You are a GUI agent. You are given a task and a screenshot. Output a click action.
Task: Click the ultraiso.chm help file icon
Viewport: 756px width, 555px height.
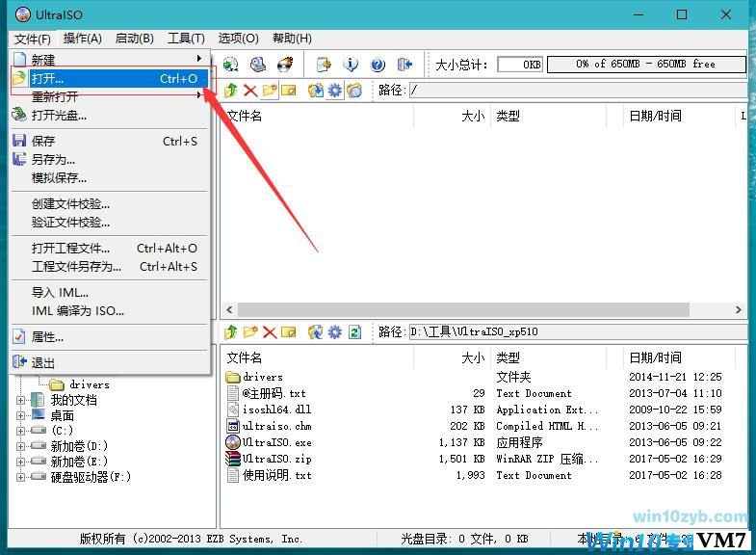click(233, 426)
